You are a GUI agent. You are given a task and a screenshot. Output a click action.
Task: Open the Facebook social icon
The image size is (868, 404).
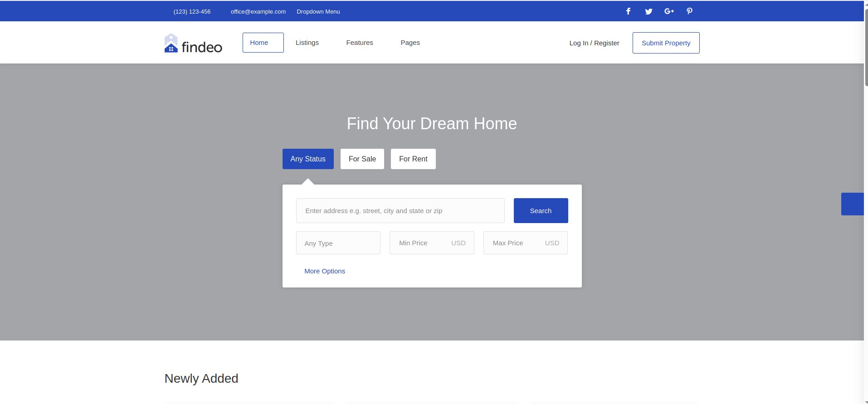point(628,11)
